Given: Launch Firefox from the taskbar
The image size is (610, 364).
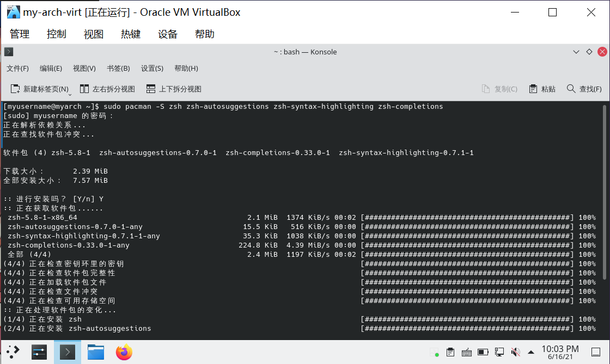Looking at the screenshot, I should pos(124,352).
